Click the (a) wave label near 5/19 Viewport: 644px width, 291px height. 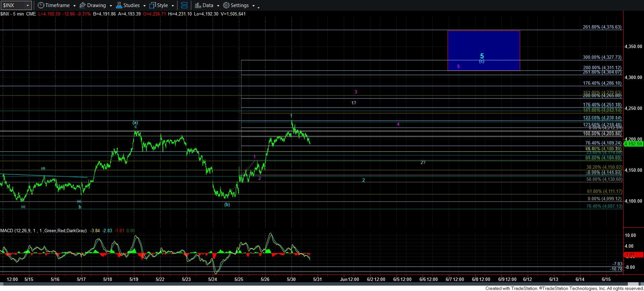(135, 123)
